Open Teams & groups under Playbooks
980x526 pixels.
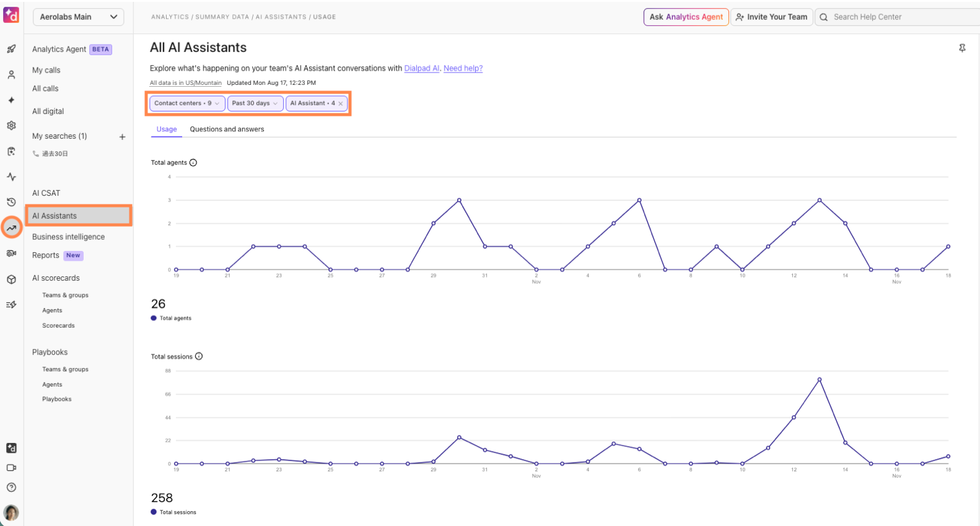65,369
